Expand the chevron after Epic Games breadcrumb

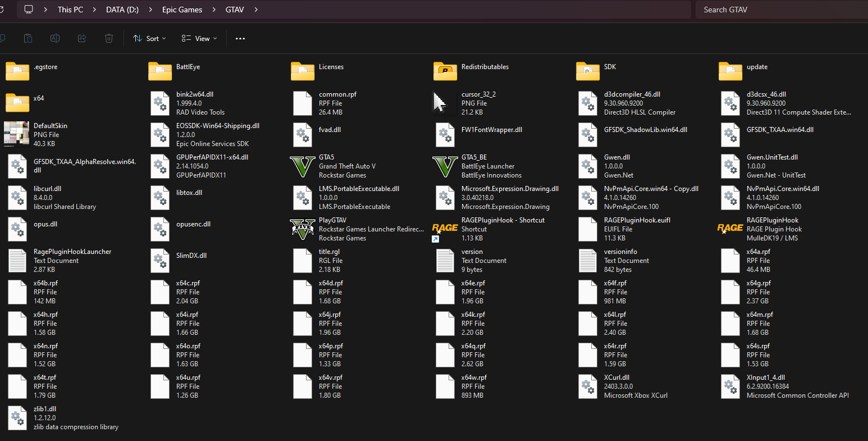coord(214,10)
